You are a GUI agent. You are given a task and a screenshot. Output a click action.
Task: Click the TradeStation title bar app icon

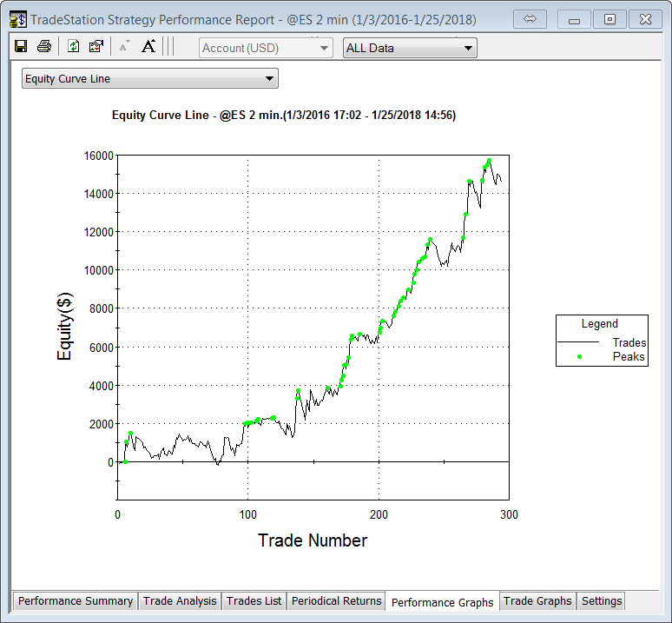[17, 18]
